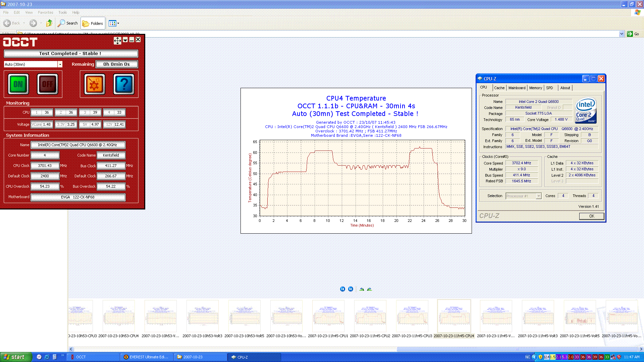The height and width of the screenshot is (362, 644).
Task: Click the OCCT CPU Overclock value 54.23
Action: point(45,186)
